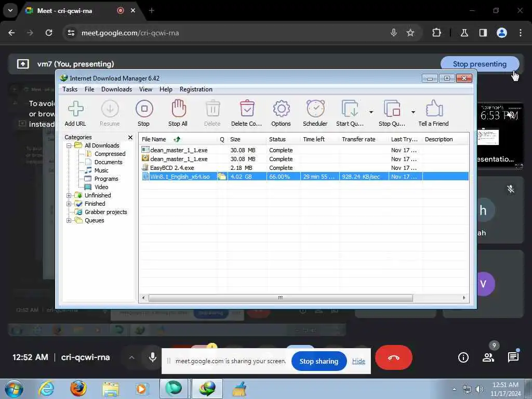Open the Chrome side panel icon
The height and width of the screenshot is (399, 532).
click(x=483, y=33)
